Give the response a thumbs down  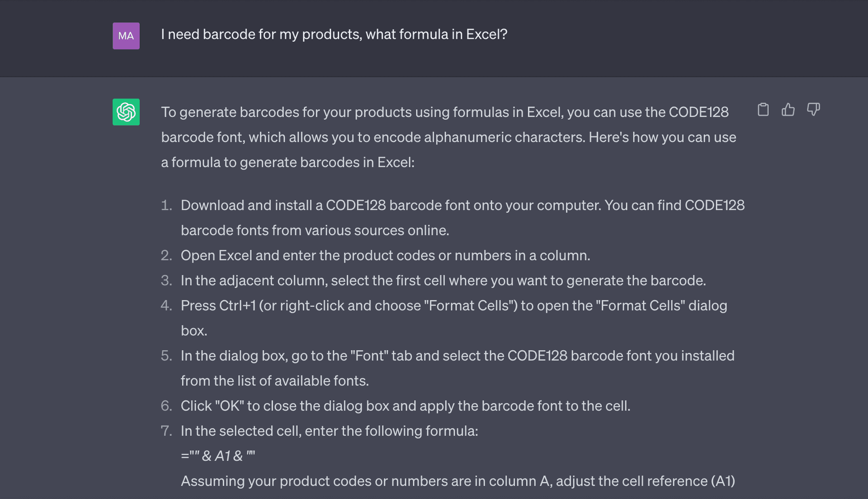[813, 109]
